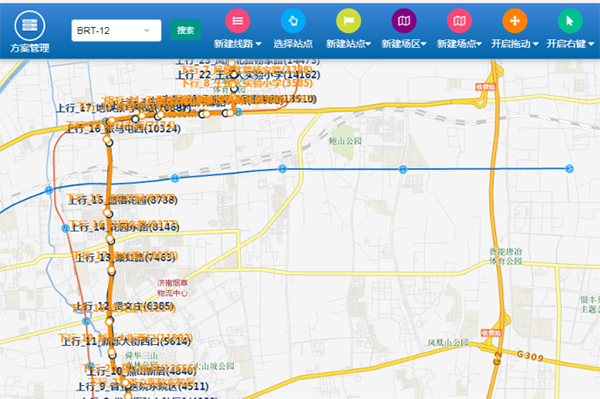Expand the 新建场区 dropdown arrow
This screenshot has width=600, height=399.
click(424, 44)
